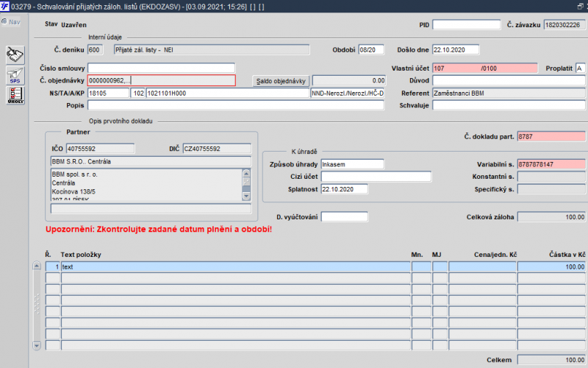Screen dimensions: 588x368
Task: Click the DIČ field CZ40755592
Action: tap(217, 149)
